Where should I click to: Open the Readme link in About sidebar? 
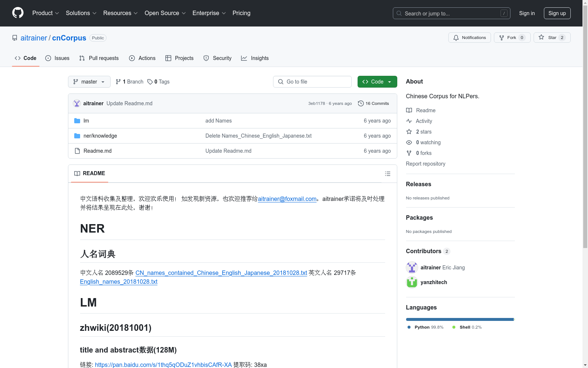421,110
